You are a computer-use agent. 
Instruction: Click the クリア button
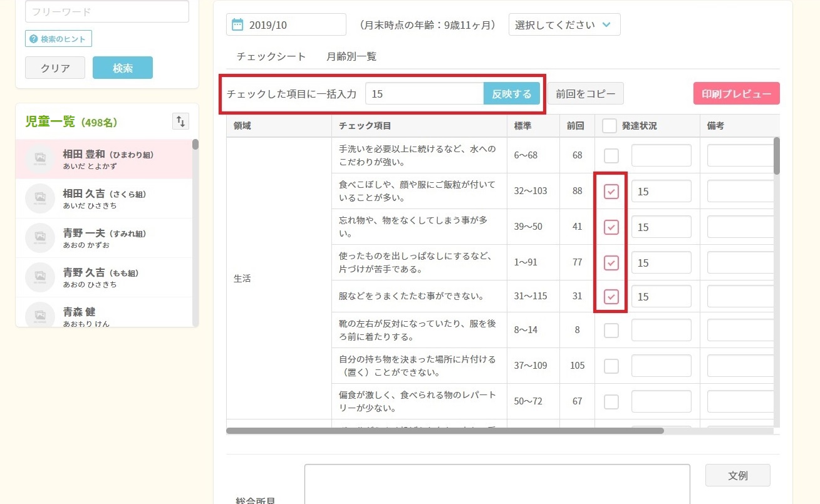(55, 68)
